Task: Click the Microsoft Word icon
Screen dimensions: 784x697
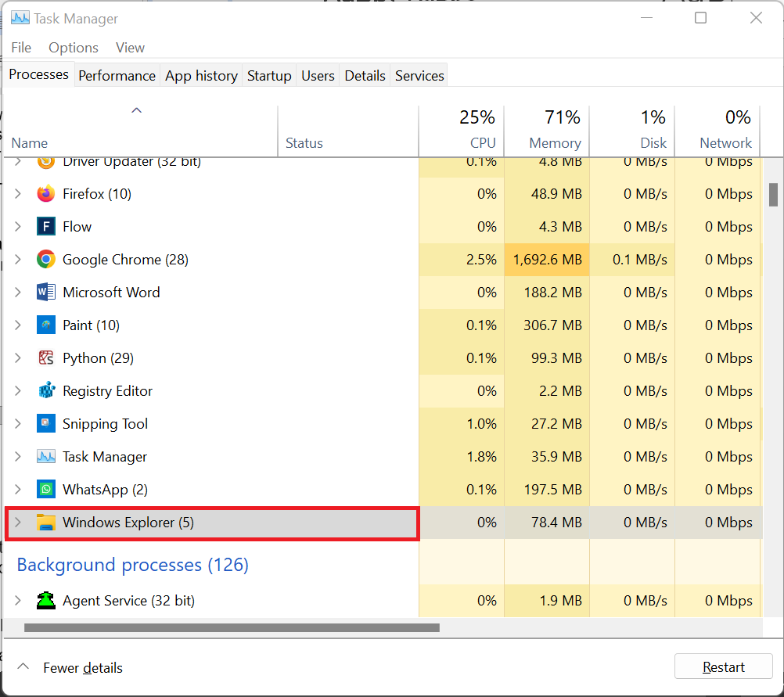Action: click(x=46, y=293)
